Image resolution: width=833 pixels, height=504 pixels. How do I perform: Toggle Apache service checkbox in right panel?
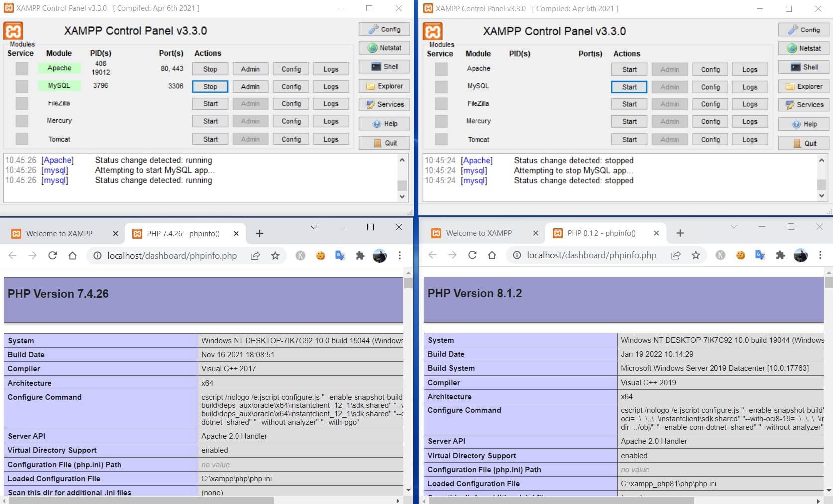[x=441, y=69]
